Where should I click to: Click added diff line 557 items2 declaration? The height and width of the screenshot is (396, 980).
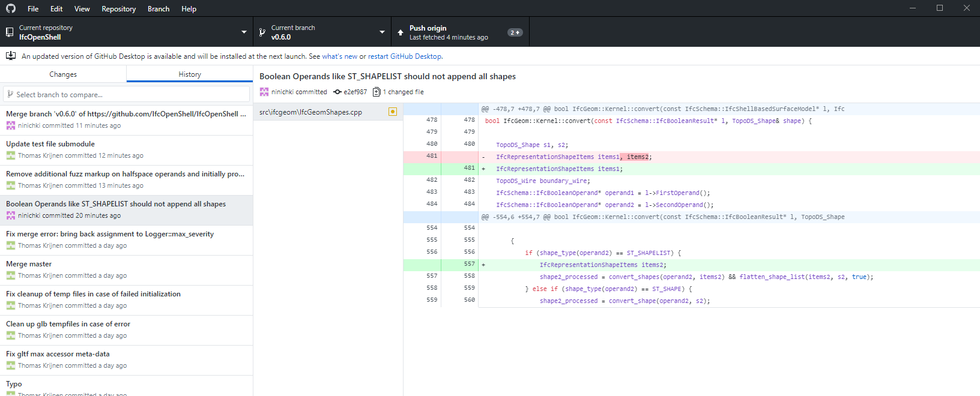tap(692, 265)
